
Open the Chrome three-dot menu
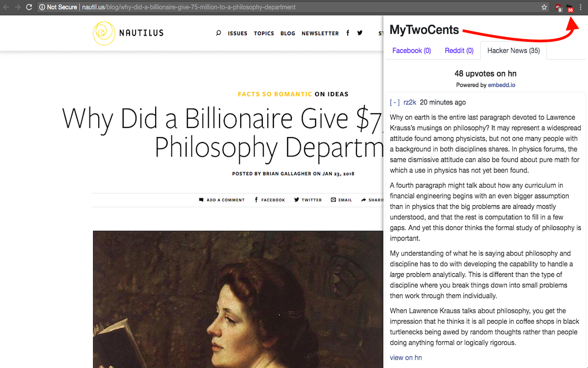tap(581, 7)
